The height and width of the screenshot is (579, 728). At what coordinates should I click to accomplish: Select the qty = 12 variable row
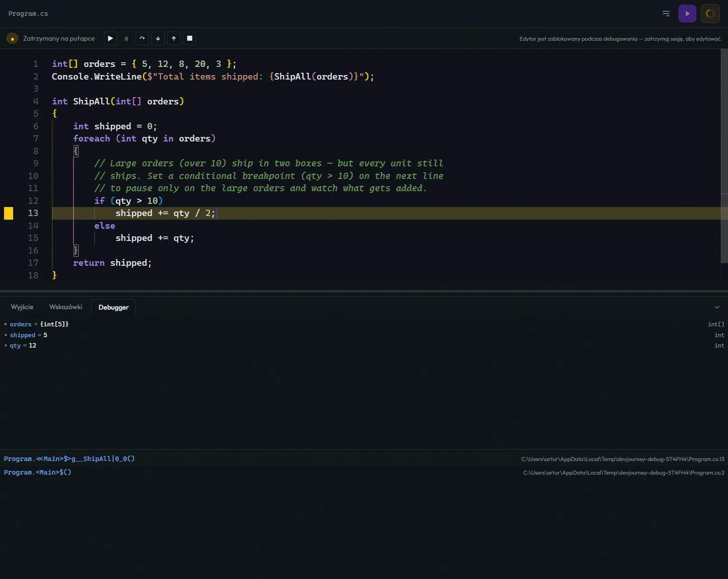coord(364,345)
